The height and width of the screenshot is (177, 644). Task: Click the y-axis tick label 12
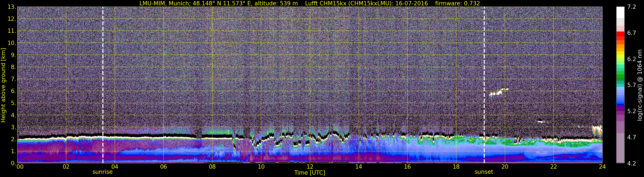(x=12, y=19)
